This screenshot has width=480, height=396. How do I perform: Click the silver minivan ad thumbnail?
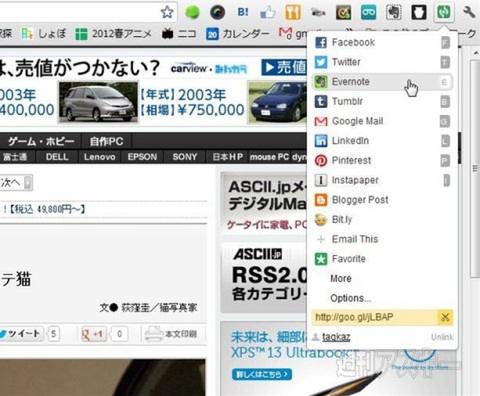point(98,102)
